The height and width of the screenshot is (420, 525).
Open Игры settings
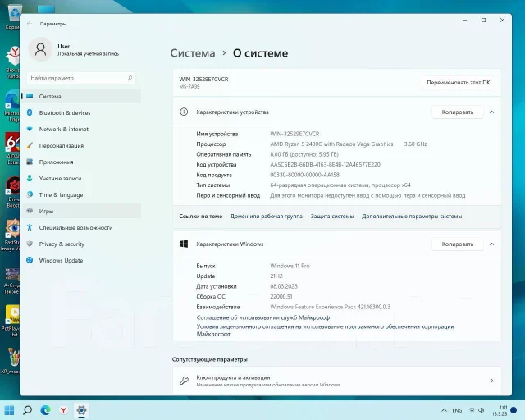(81, 211)
